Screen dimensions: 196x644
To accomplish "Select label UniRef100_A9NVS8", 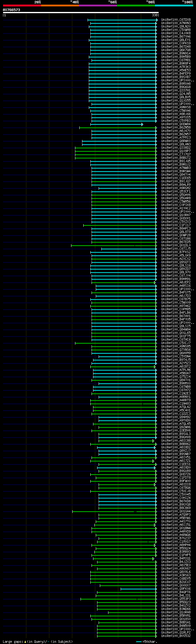I will pos(176,107).
